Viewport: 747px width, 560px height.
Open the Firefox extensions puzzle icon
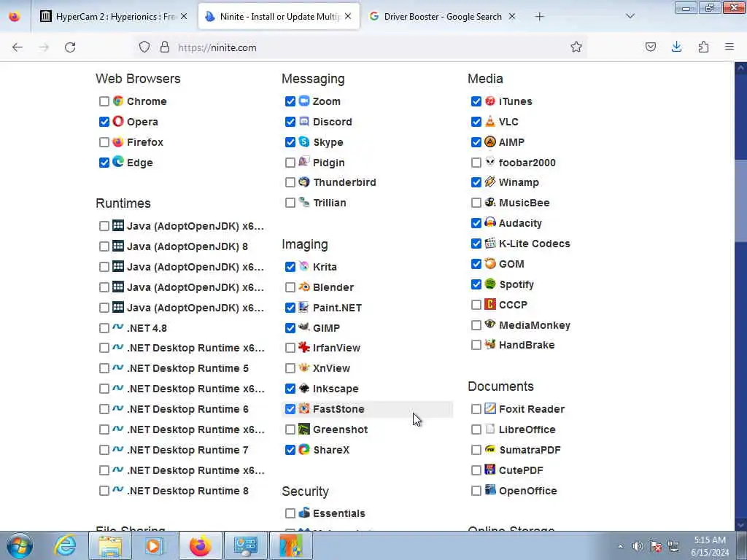(703, 47)
